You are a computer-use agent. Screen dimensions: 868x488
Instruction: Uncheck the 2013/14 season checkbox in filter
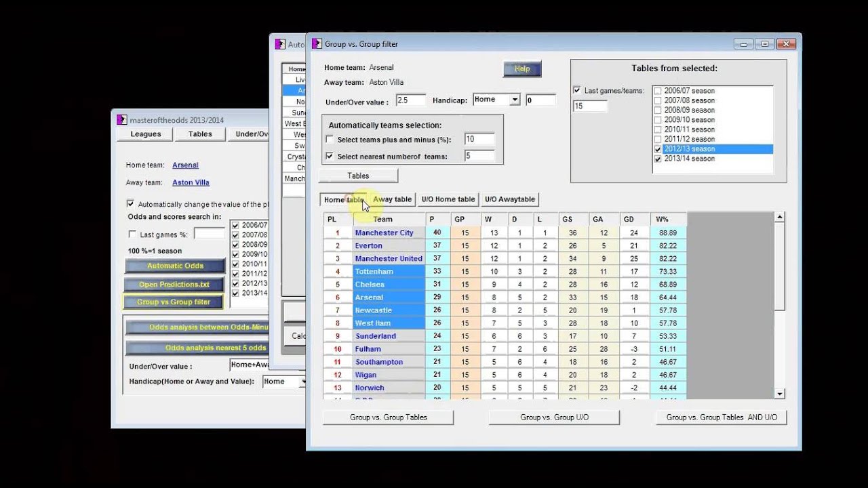tap(658, 159)
